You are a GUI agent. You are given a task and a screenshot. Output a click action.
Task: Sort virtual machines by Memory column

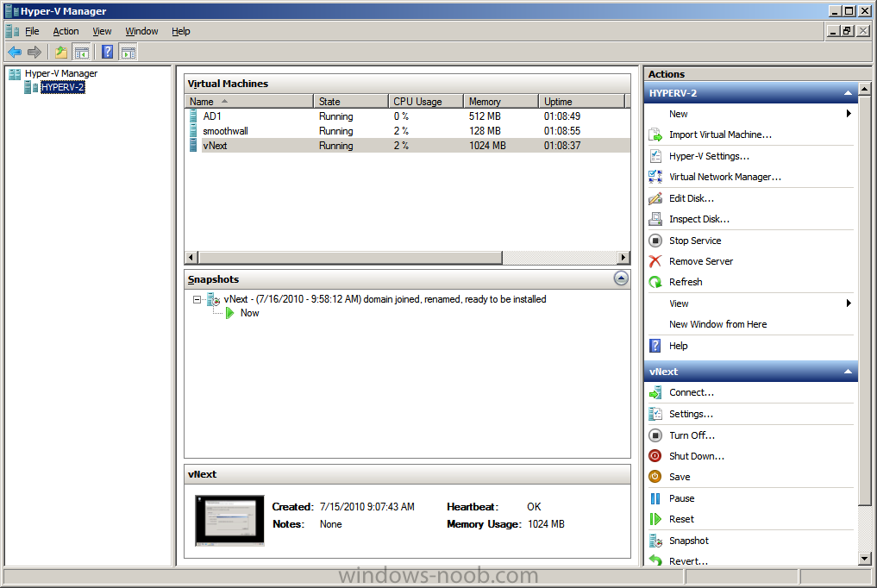[x=500, y=101]
